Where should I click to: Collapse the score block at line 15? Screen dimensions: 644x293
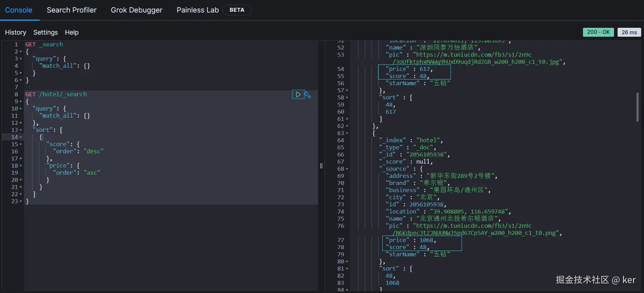[21, 144]
